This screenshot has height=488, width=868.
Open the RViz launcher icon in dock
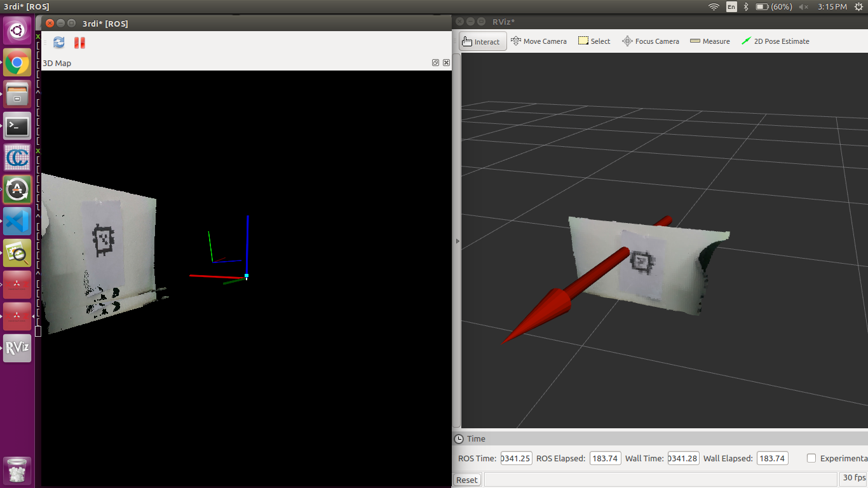(x=17, y=348)
